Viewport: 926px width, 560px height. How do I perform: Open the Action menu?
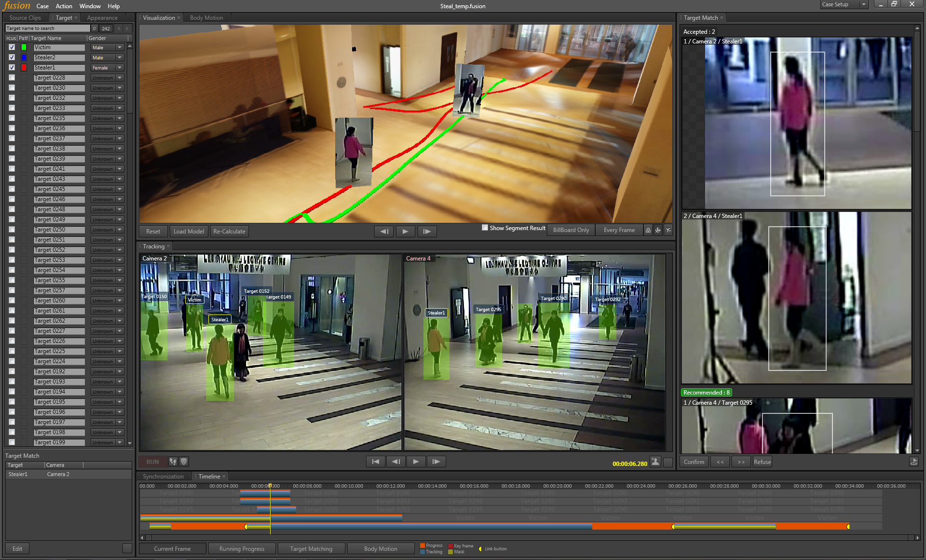pyautogui.click(x=64, y=6)
